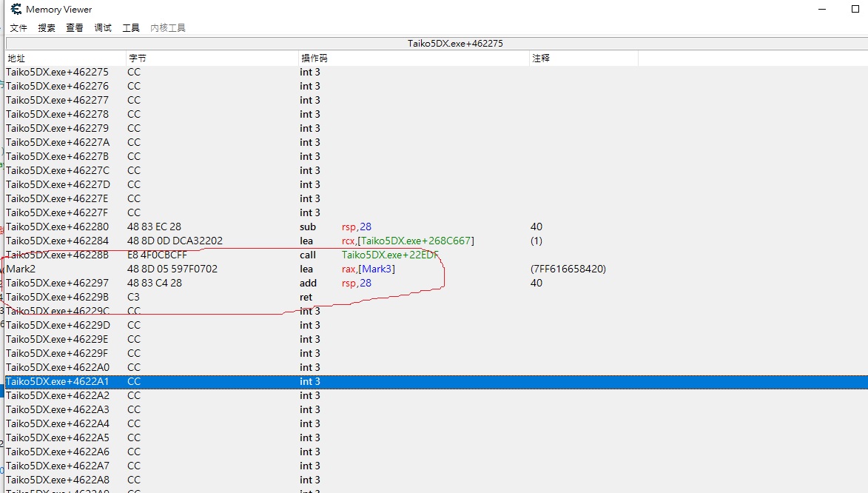Viewport: 868px width, 493px height.
Task: Click the 地址 column header
Action: 65,58
